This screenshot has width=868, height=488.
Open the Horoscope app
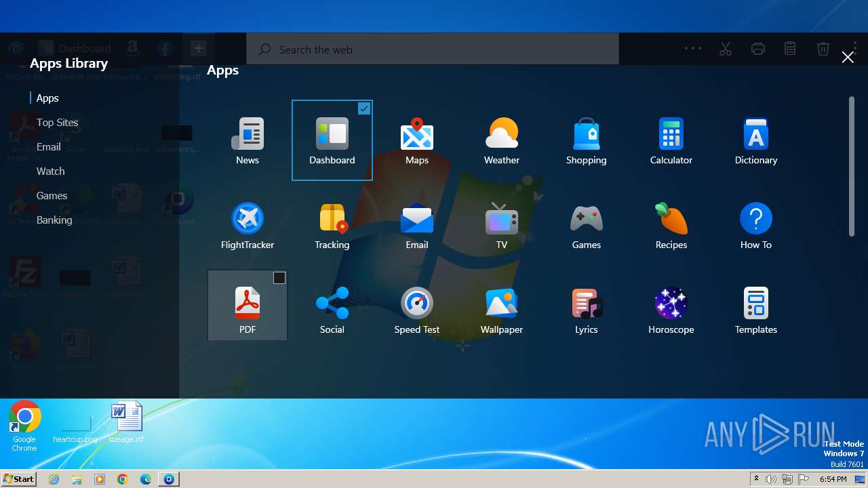click(671, 310)
